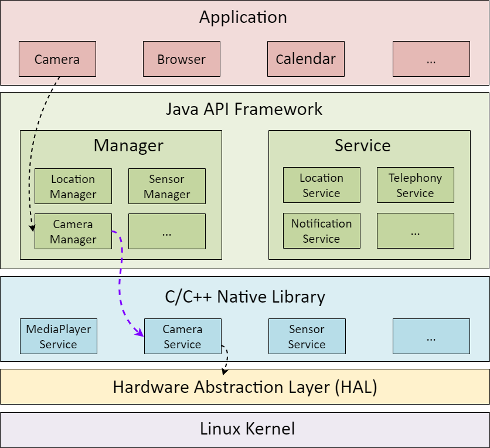Select the Location Service box

322,185
